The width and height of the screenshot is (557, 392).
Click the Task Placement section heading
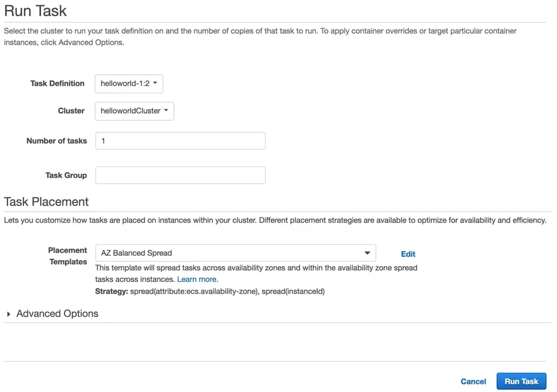[46, 202]
